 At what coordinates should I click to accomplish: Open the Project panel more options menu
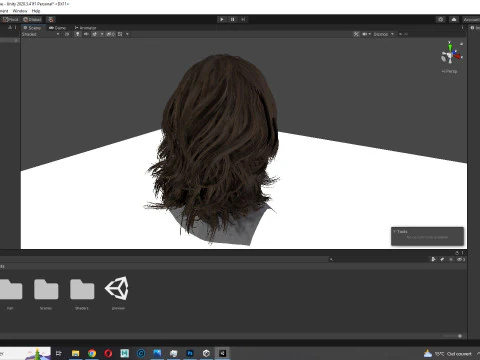coord(462,253)
